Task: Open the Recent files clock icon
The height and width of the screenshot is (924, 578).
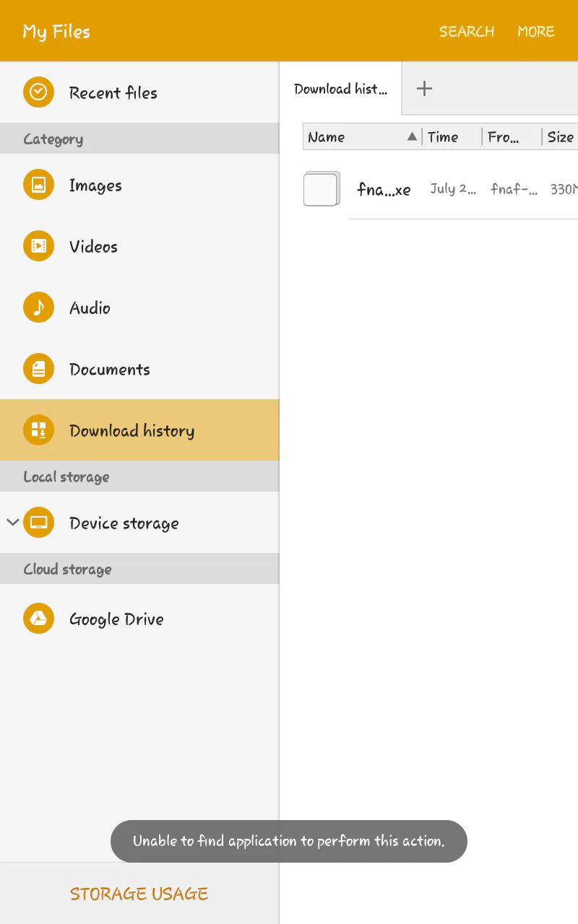Action: click(38, 92)
